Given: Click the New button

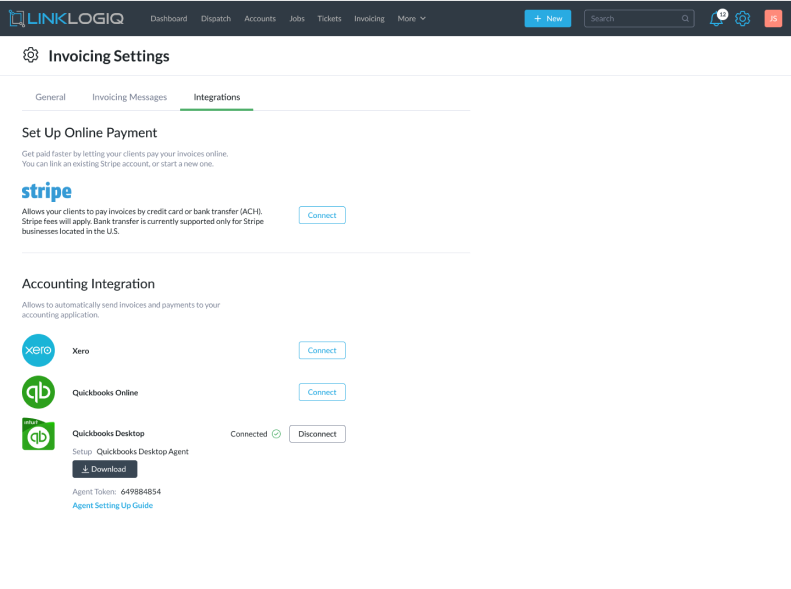Looking at the screenshot, I should tap(547, 19).
